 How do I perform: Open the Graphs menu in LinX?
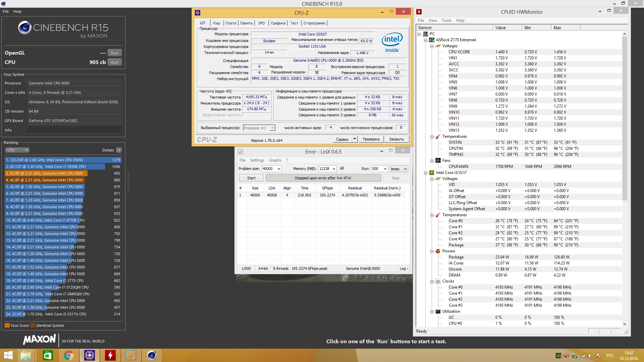(275, 160)
